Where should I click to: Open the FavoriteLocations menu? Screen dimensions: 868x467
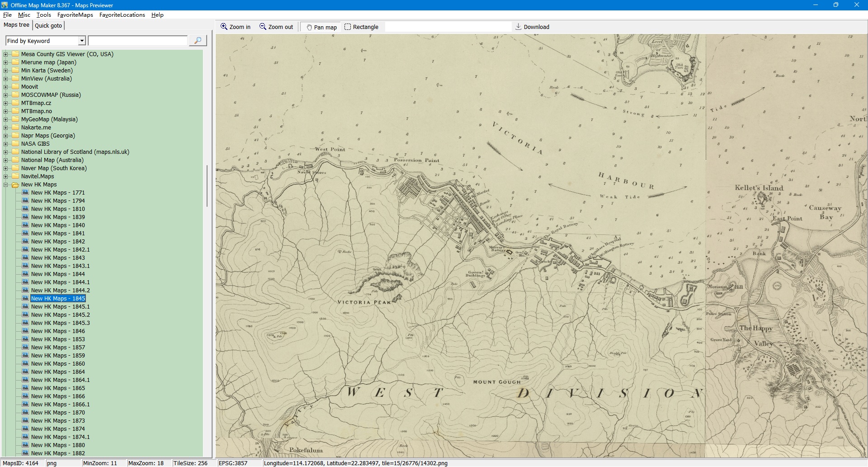pos(122,15)
